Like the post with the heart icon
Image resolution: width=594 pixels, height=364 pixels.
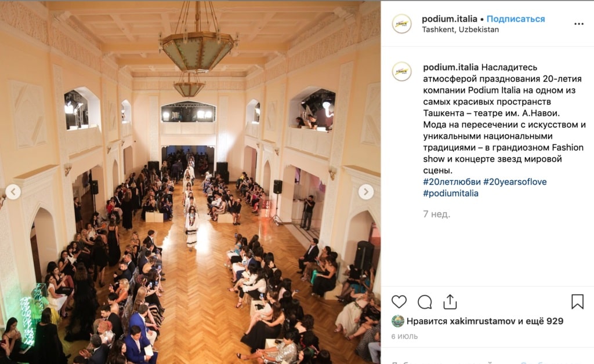(x=399, y=302)
